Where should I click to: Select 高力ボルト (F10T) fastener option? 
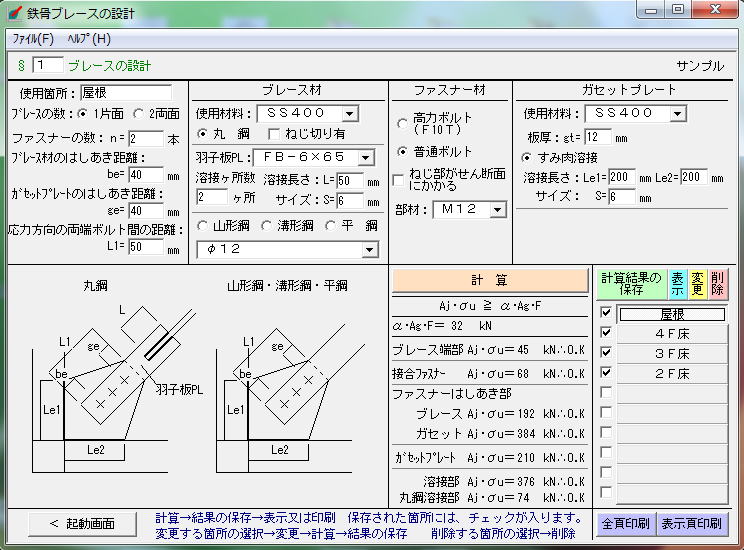pos(403,123)
